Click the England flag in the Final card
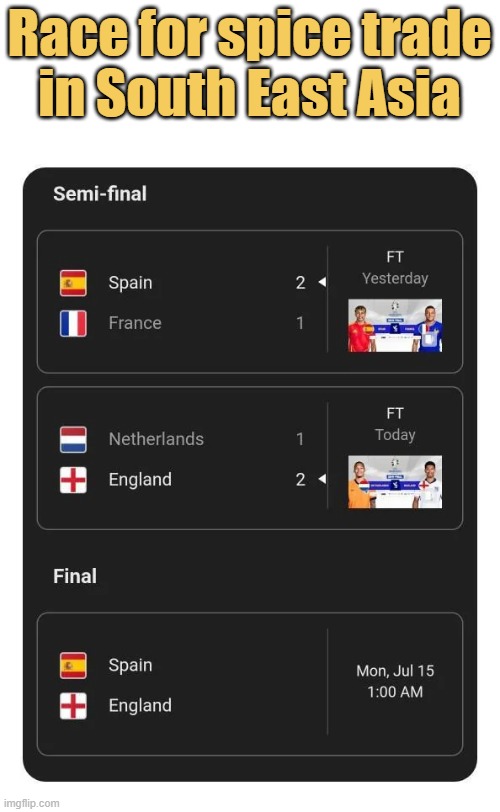The width and height of the screenshot is (500, 812). (x=73, y=706)
